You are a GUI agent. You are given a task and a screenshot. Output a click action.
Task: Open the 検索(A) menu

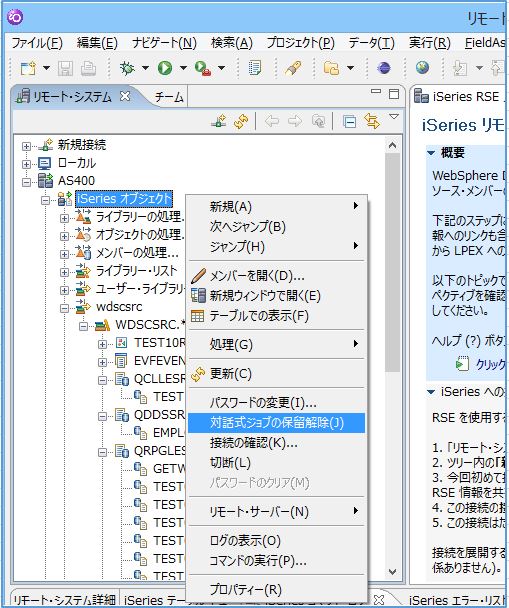coord(232,43)
